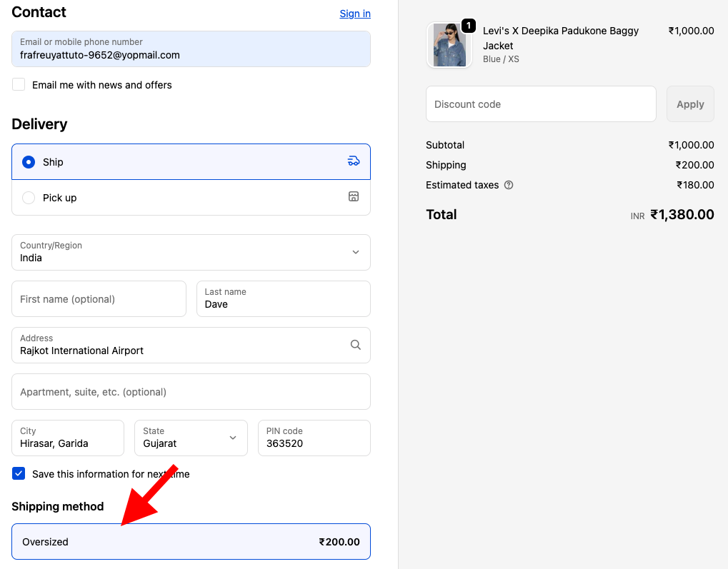Open the Country/Region dropdown
Viewport: 728px width, 569px height.
click(x=191, y=253)
